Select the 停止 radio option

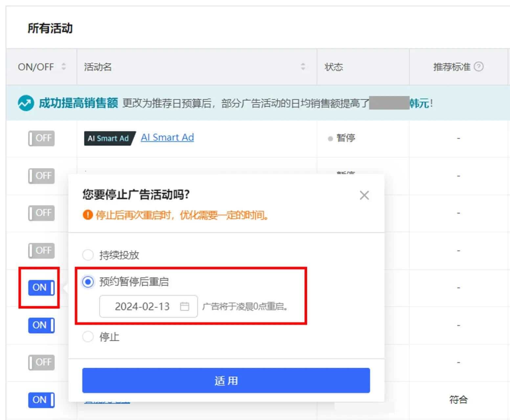pyautogui.click(x=88, y=337)
